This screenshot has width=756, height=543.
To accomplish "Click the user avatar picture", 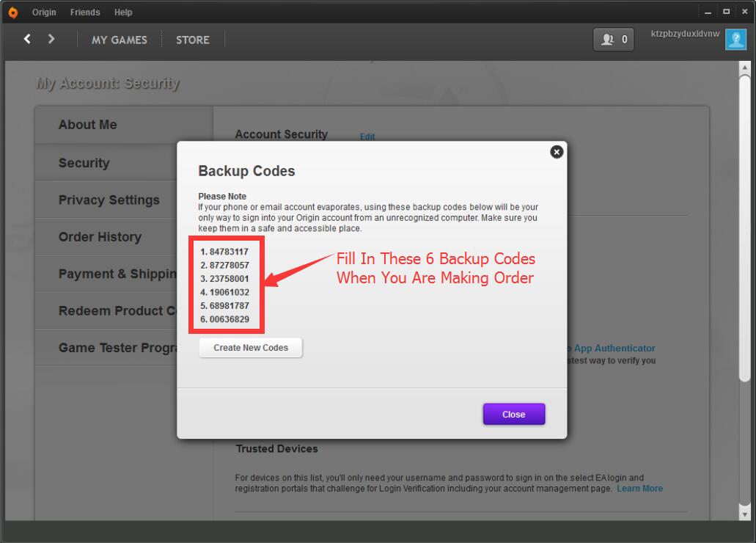I will click(x=735, y=40).
